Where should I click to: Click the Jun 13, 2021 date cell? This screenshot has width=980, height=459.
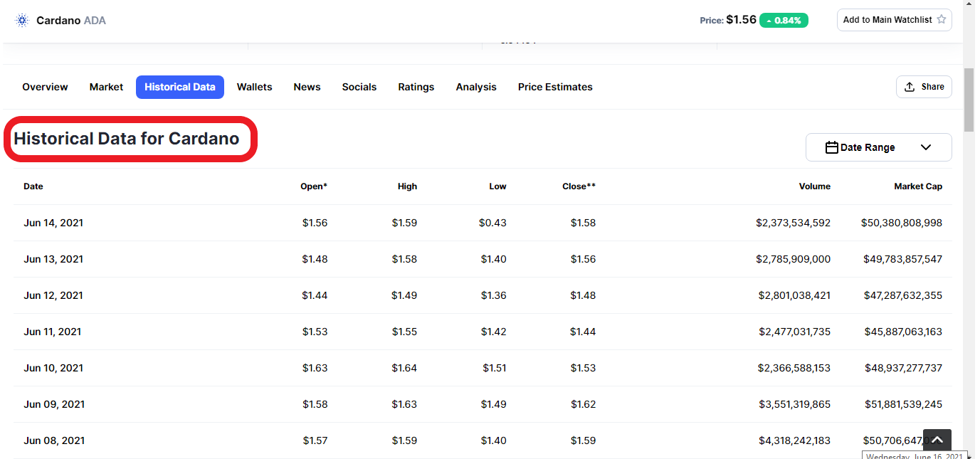click(x=53, y=259)
